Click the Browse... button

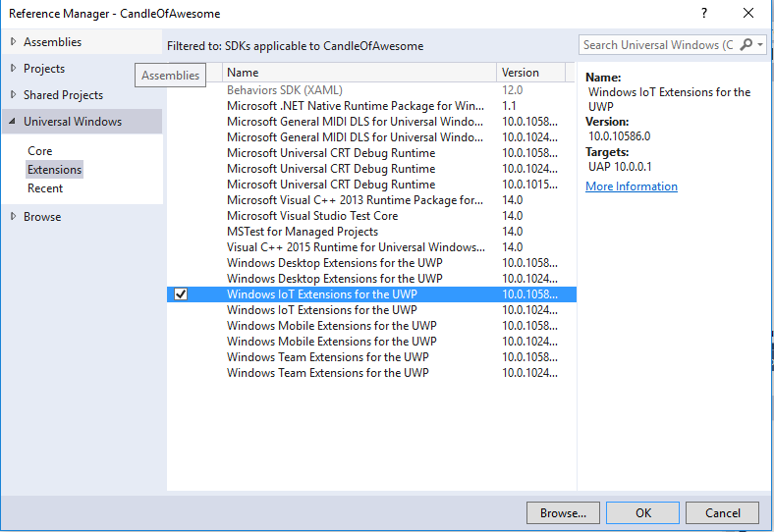click(563, 512)
